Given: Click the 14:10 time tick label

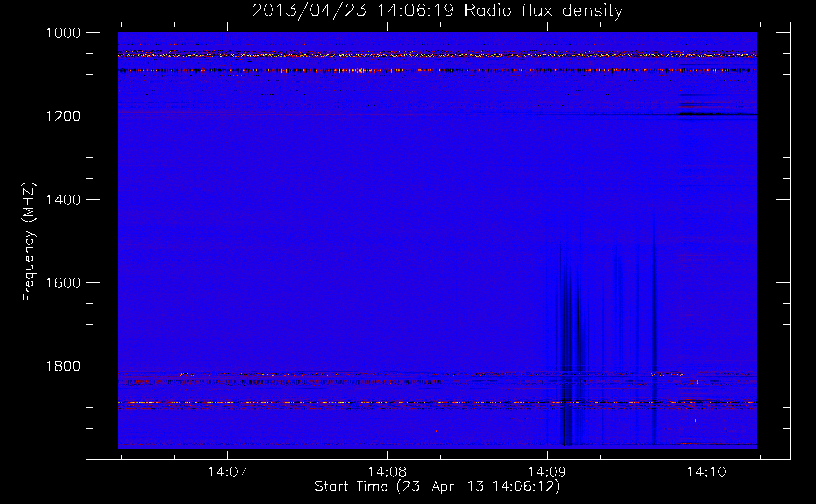Looking at the screenshot, I should click(707, 472).
